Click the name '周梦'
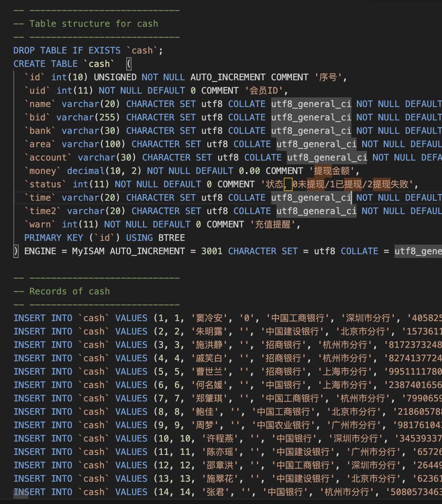The image size is (442, 504). (205, 425)
